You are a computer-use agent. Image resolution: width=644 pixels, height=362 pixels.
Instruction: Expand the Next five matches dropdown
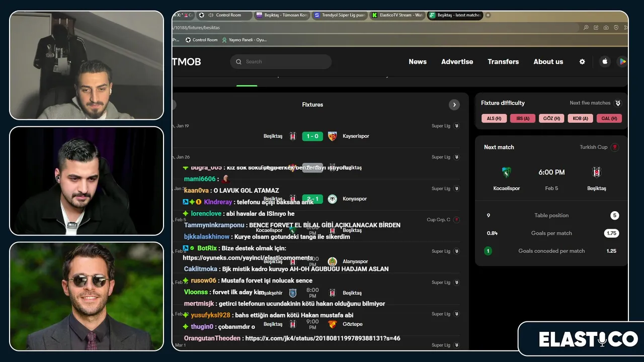coord(618,103)
